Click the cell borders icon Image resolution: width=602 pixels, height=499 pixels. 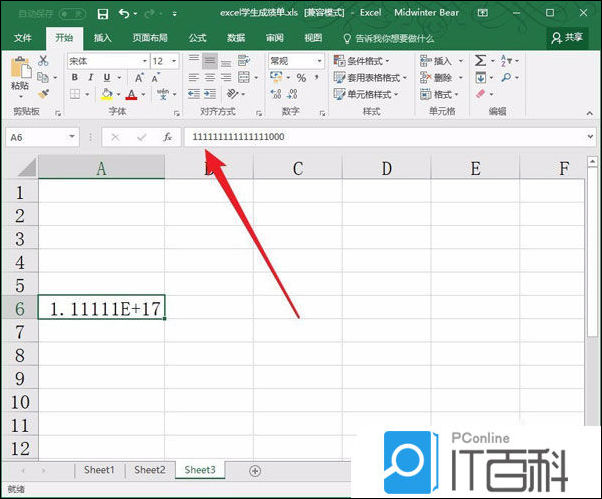75,94
